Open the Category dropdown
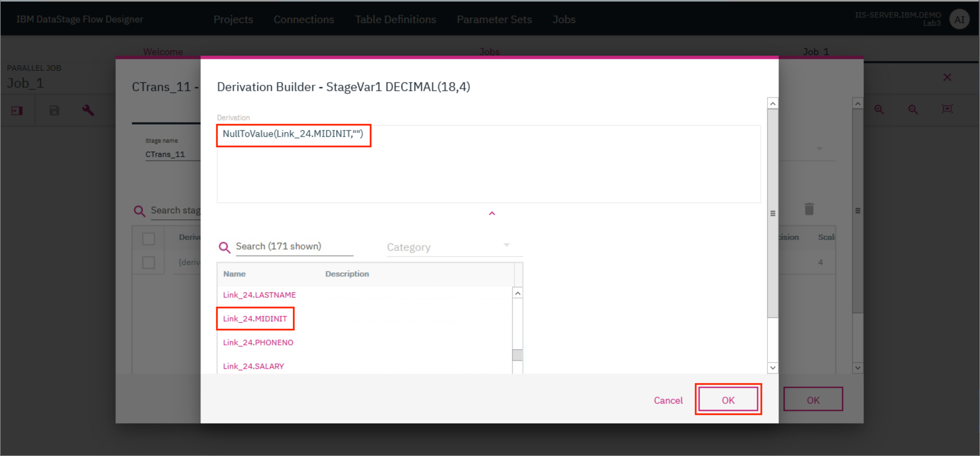The height and width of the screenshot is (456, 980). click(454, 247)
